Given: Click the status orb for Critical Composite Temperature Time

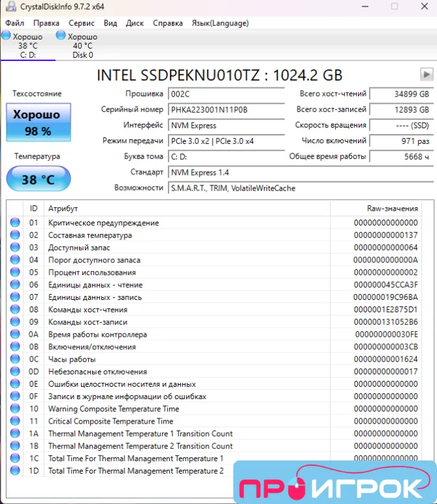Looking at the screenshot, I should pyautogui.click(x=15, y=421).
